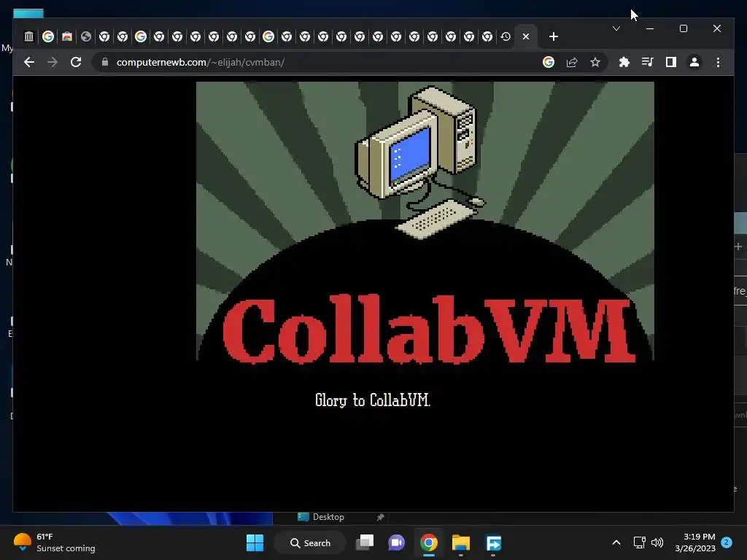
Task: Open the Windows Start menu
Action: coord(255,542)
